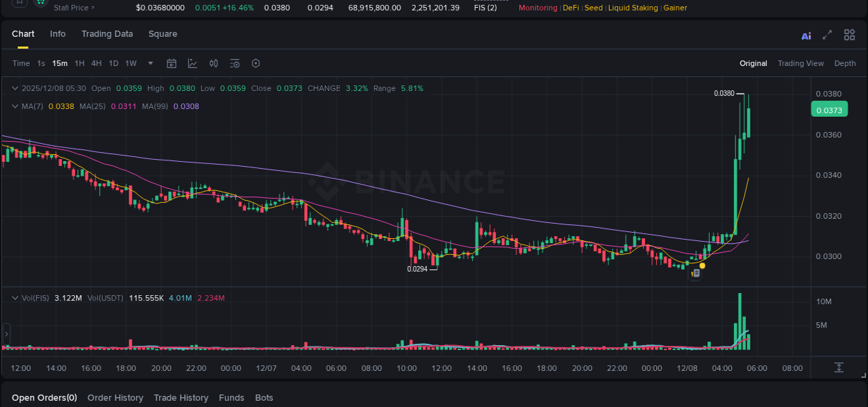Image resolution: width=868 pixels, height=407 pixels.
Task: Click the green 0.0373 price label
Action: click(x=829, y=109)
